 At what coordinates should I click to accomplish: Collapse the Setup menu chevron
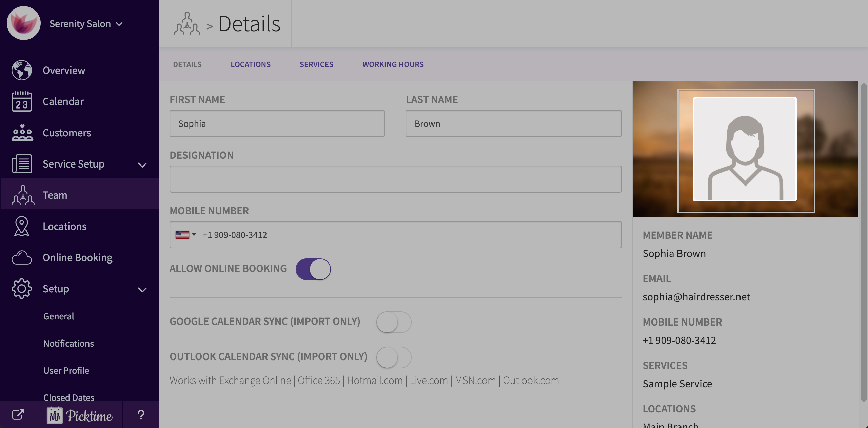click(142, 290)
